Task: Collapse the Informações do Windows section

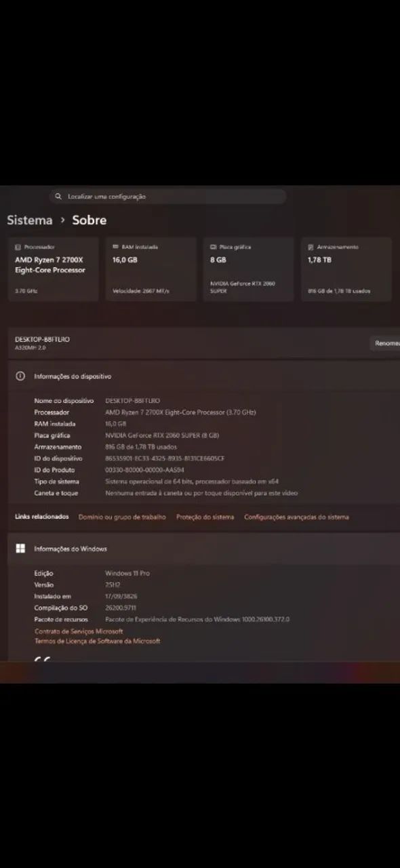Action: tap(204, 549)
